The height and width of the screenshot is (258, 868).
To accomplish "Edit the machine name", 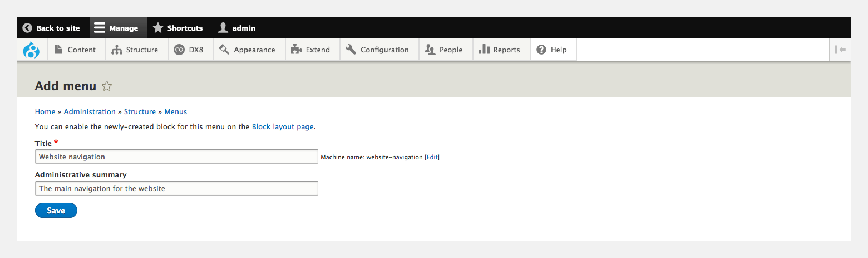I will click(x=432, y=157).
